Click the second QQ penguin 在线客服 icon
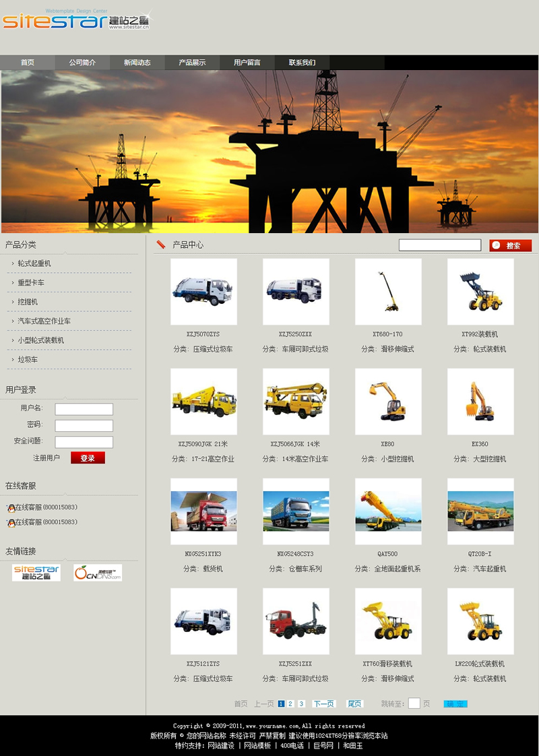The image size is (539, 756). pos(11,522)
